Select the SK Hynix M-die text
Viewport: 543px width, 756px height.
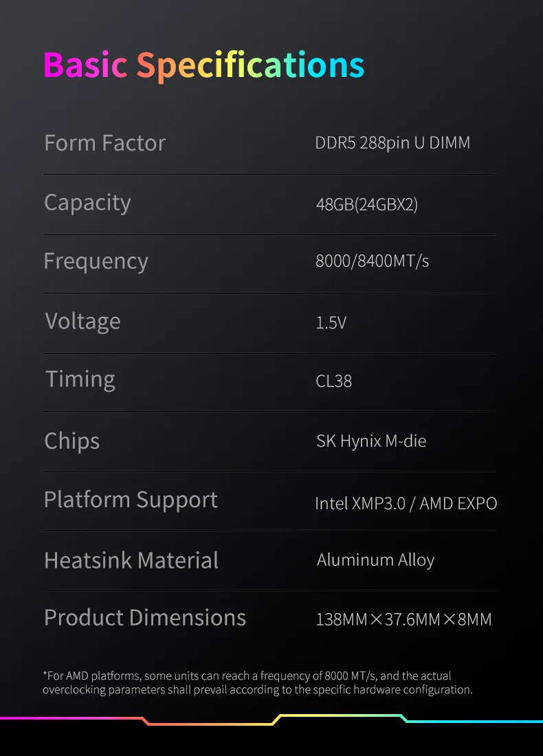(x=371, y=441)
